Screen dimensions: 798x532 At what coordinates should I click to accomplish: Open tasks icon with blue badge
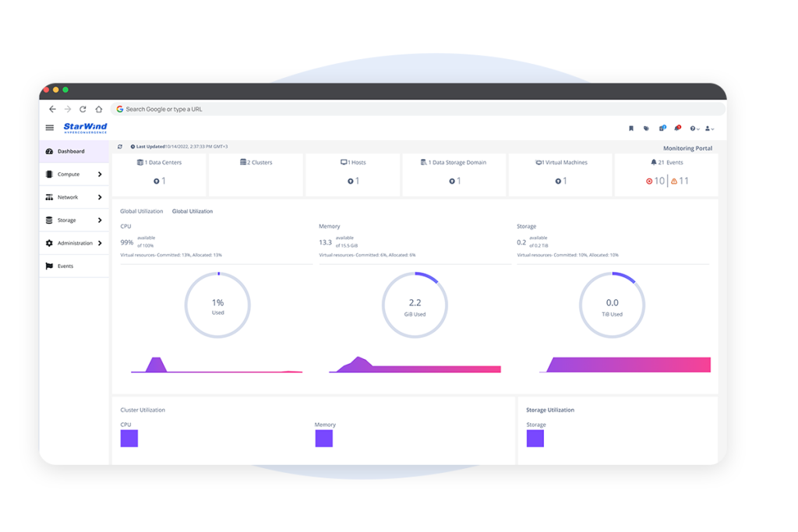point(662,129)
